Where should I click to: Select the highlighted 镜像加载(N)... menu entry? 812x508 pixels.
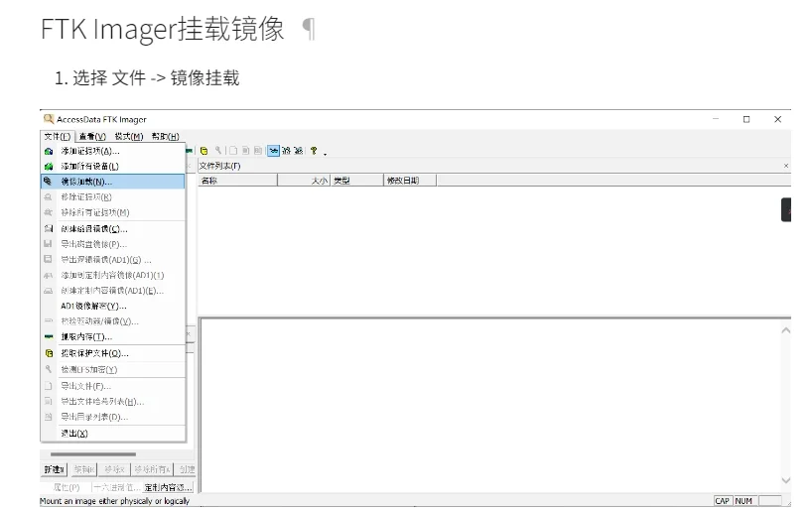coord(113,182)
